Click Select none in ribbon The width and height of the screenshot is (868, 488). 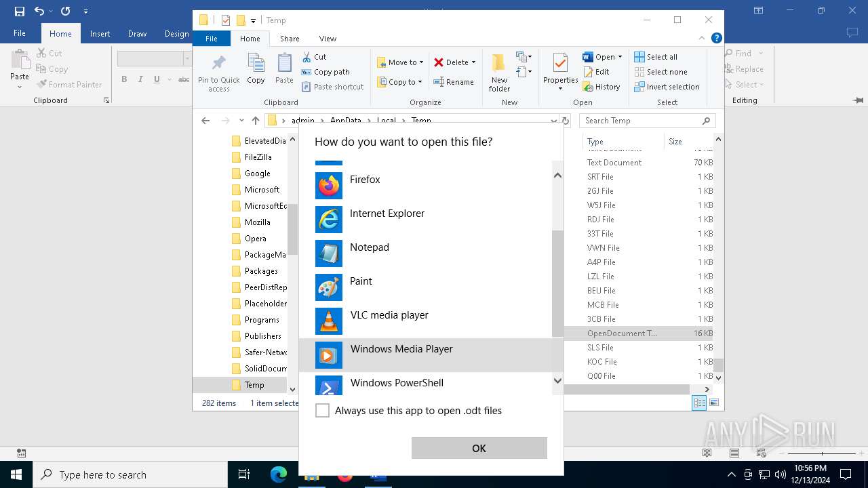(660, 72)
